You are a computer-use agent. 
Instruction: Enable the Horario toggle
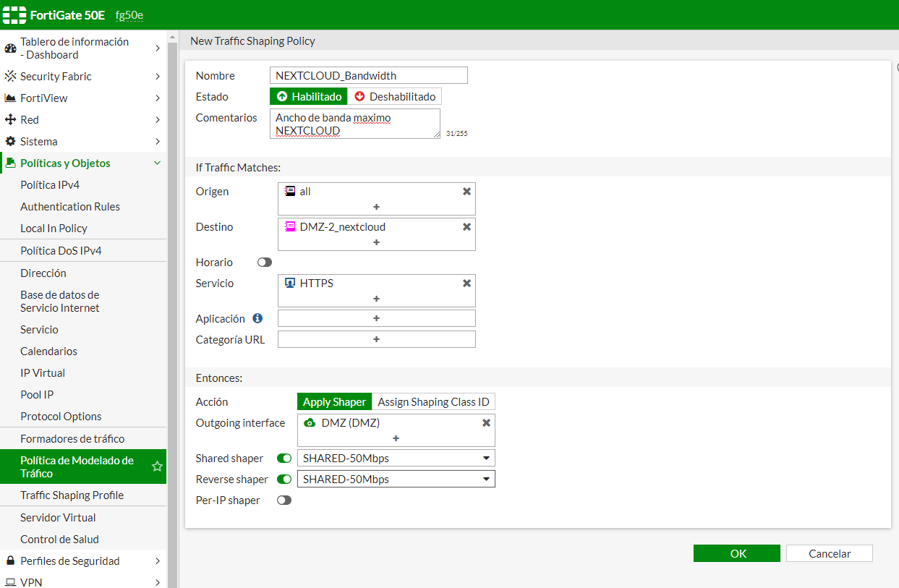coord(265,263)
